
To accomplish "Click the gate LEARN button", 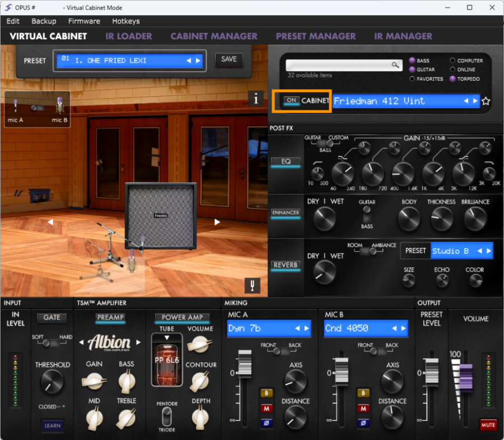I will coord(53,425).
